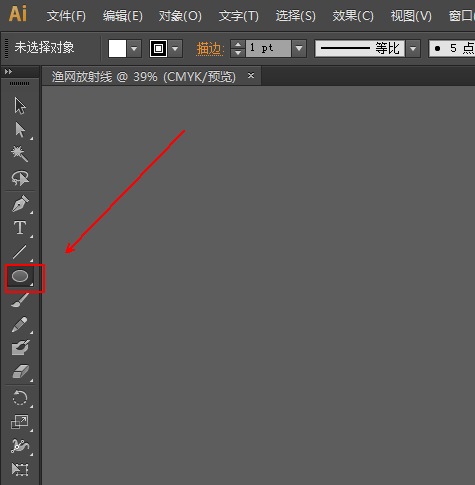Open the fill color dropdown arrow
Screen dimensions: 475x485
[x=134, y=49]
